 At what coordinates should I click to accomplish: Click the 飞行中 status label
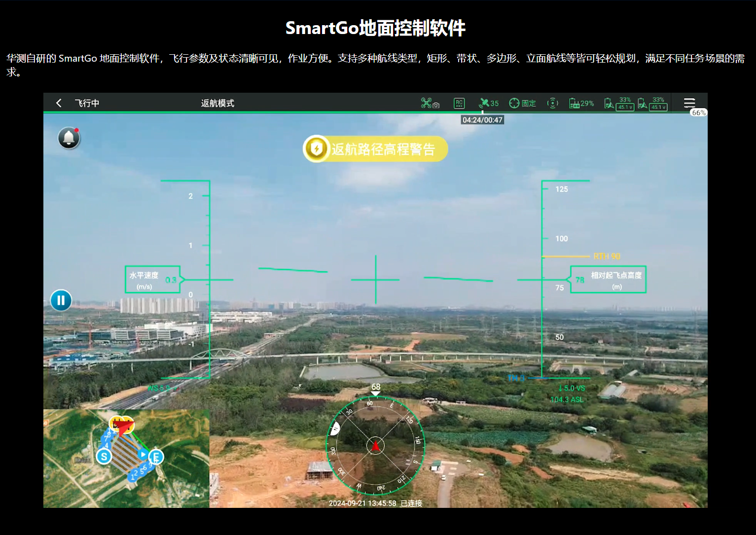click(x=86, y=103)
